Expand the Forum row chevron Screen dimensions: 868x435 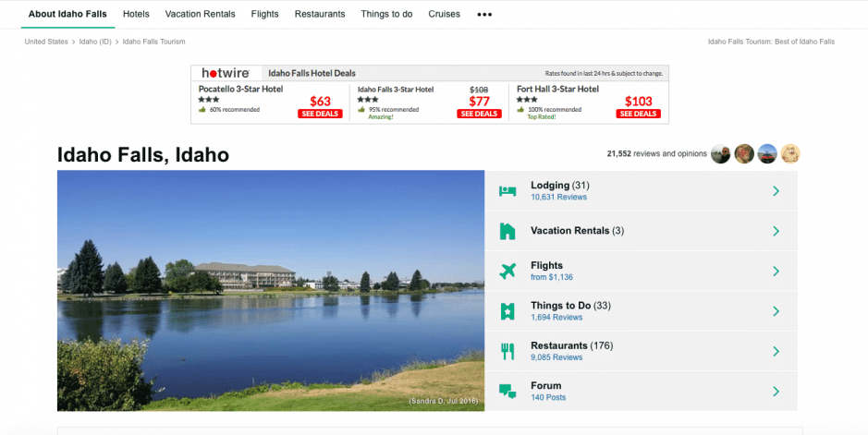tap(776, 392)
